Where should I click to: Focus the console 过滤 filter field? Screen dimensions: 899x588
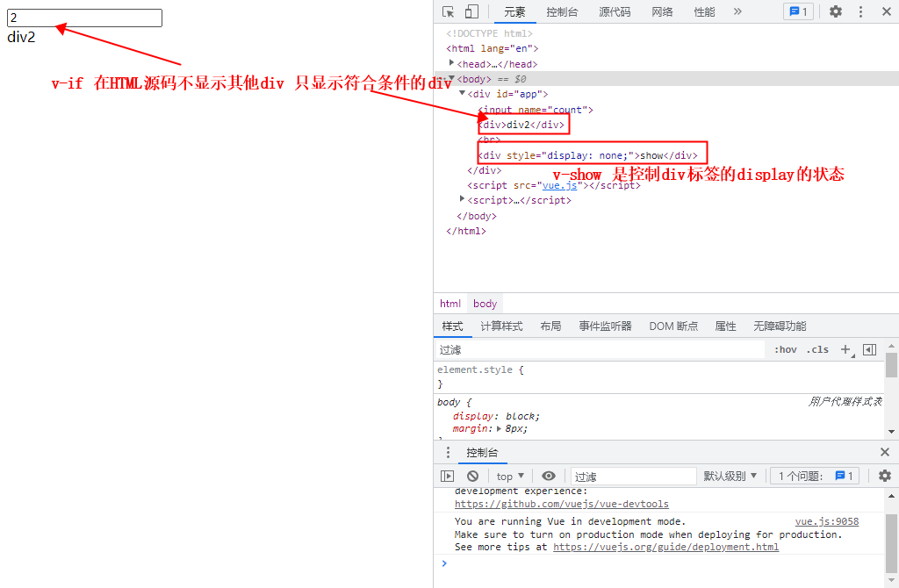click(634, 477)
